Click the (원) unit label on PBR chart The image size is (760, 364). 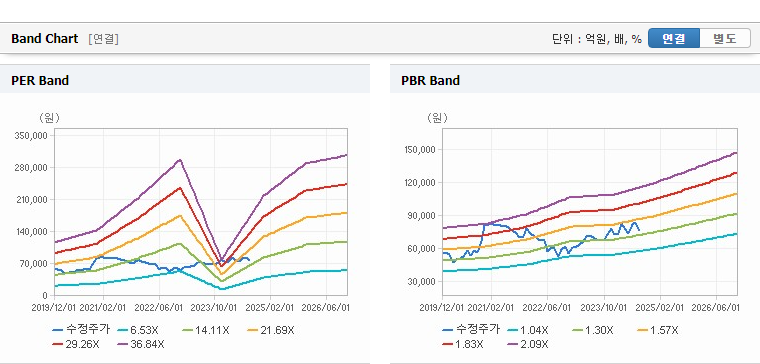pos(438,117)
